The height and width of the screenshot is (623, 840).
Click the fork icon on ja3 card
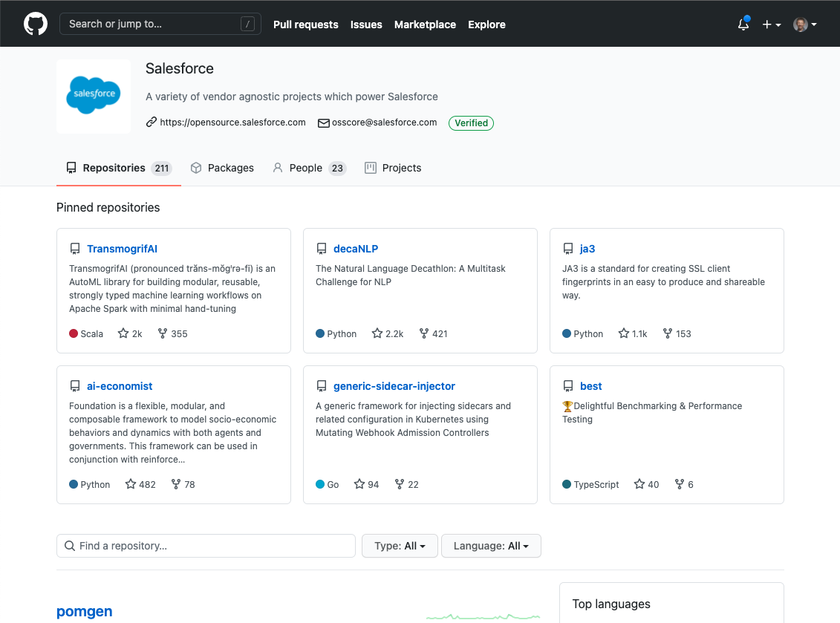point(668,333)
